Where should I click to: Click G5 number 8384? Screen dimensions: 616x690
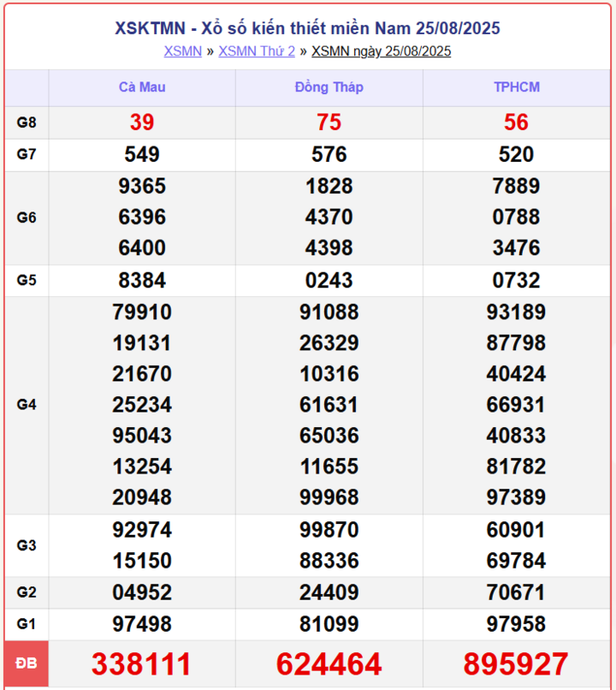pyautogui.click(x=142, y=280)
